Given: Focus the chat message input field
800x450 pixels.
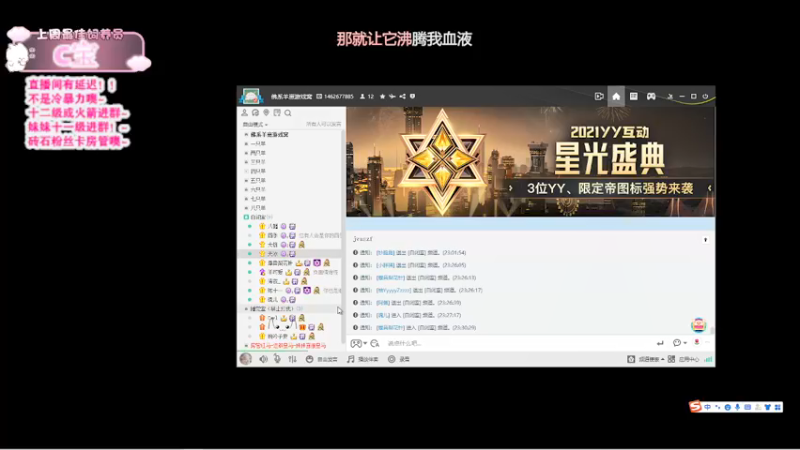Looking at the screenshot, I should coord(518,343).
